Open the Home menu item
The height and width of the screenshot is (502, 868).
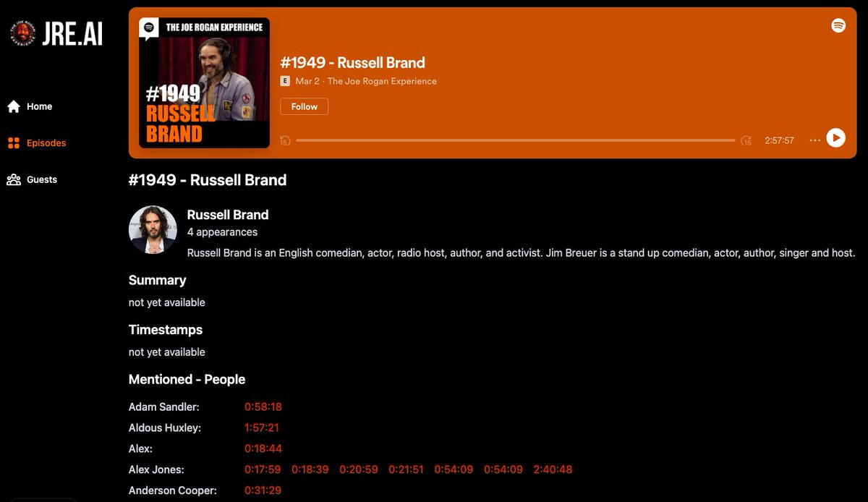(39, 106)
